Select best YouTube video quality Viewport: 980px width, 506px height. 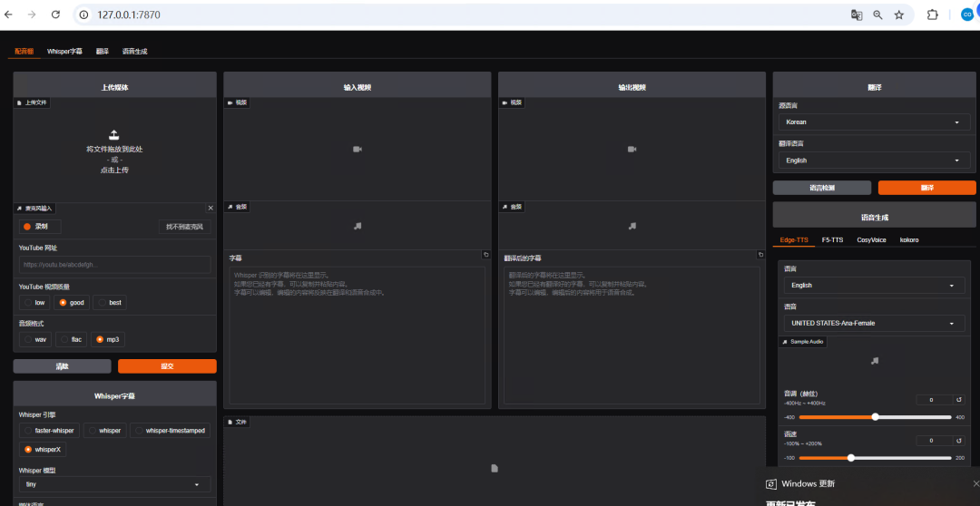point(110,302)
